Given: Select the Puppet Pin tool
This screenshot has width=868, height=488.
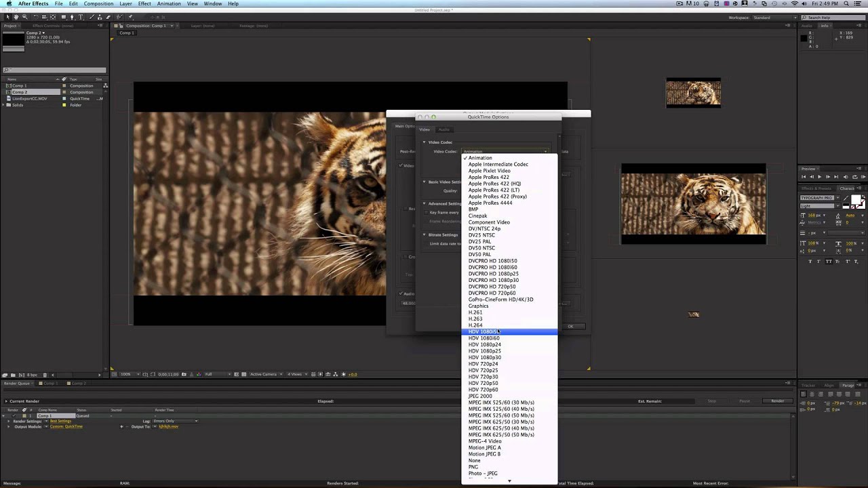Looking at the screenshot, I should pyautogui.click(x=130, y=17).
